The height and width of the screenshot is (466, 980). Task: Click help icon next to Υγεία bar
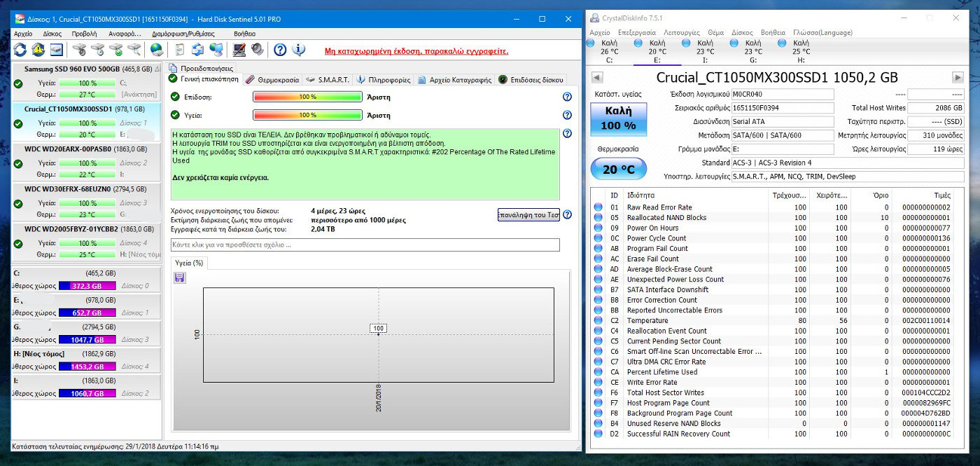pyautogui.click(x=567, y=115)
